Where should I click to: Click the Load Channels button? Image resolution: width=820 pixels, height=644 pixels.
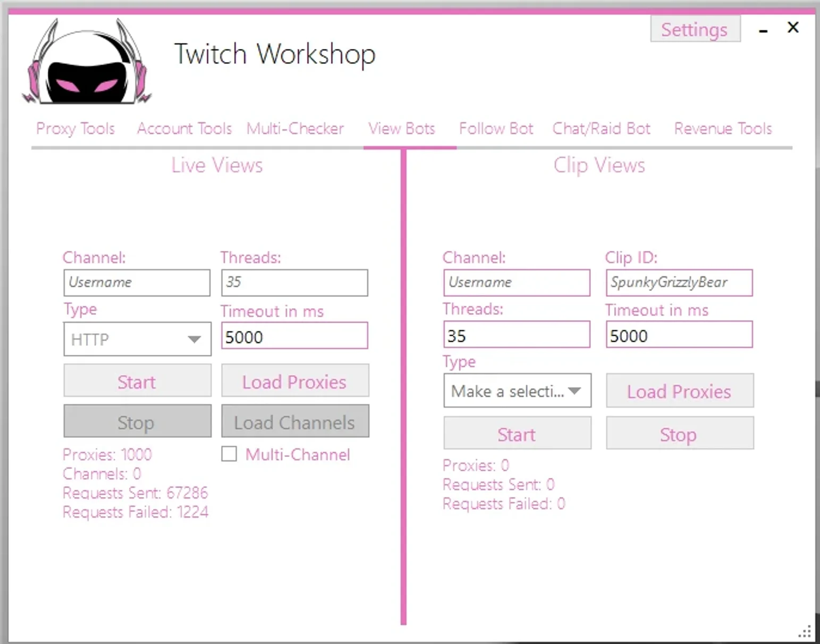click(295, 421)
